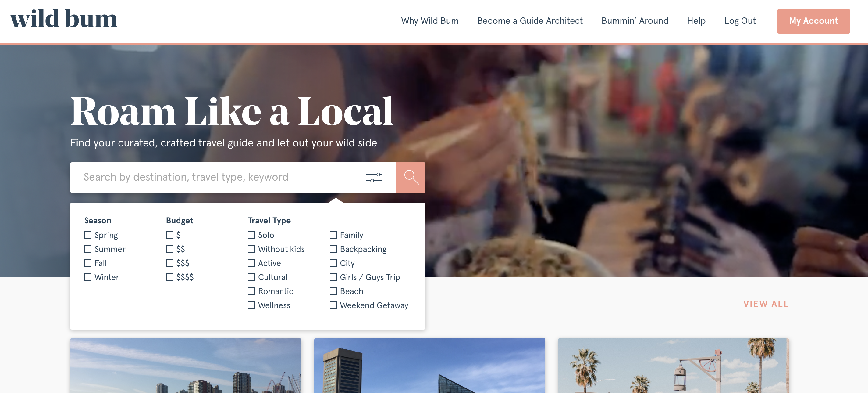
Task: Tick the Solo travel type
Action: coord(251,235)
